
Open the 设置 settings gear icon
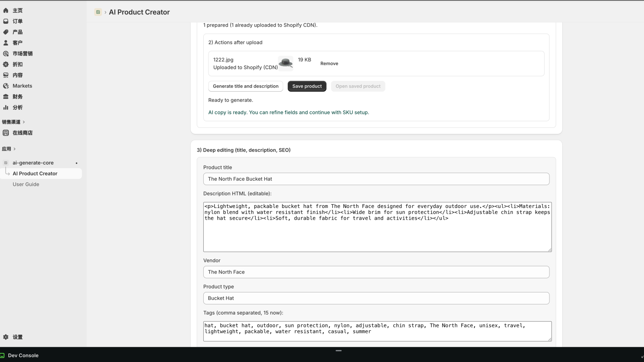(x=6, y=337)
